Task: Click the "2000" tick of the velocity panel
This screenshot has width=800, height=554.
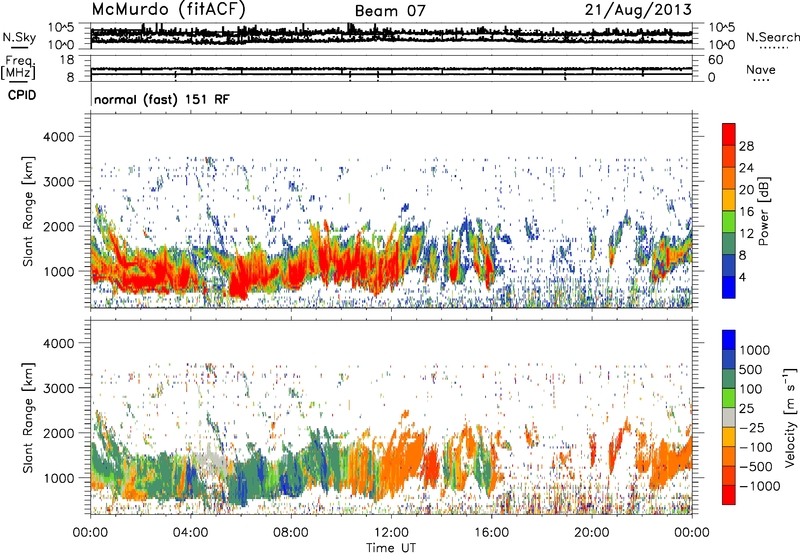Action: click(58, 433)
